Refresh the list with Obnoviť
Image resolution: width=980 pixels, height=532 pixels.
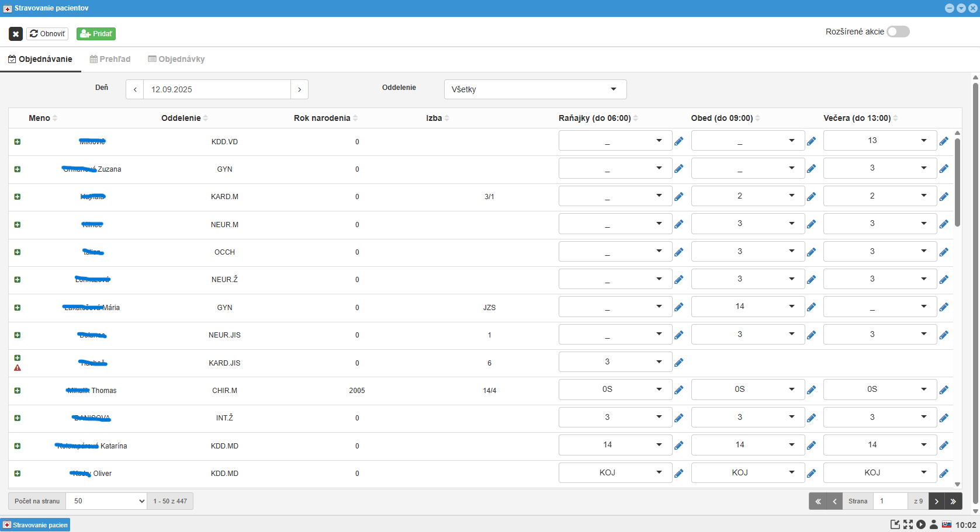click(47, 34)
